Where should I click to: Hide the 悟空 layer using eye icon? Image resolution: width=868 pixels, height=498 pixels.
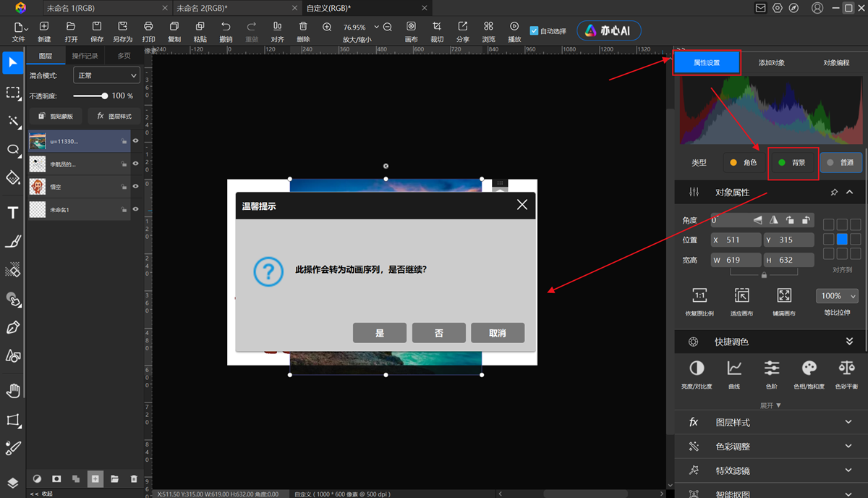click(x=135, y=187)
